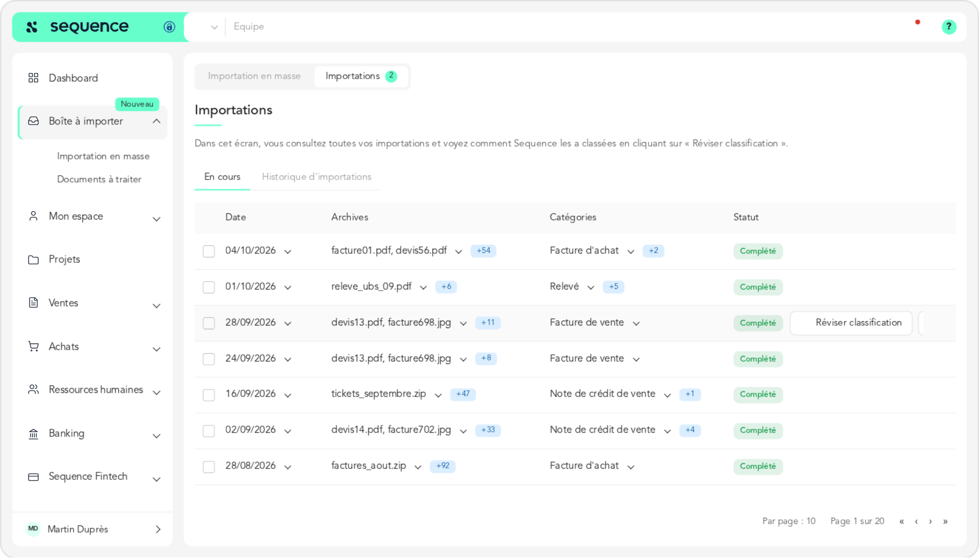This screenshot has width=979, height=560.
Task: Open Historique d'importations tab
Action: click(317, 177)
